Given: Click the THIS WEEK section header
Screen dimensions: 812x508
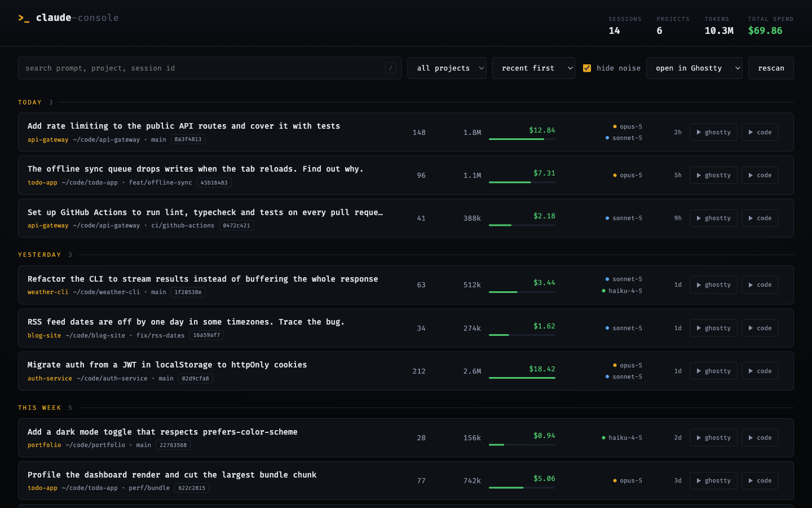Looking at the screenshot, I should click(x=39, y=408).
